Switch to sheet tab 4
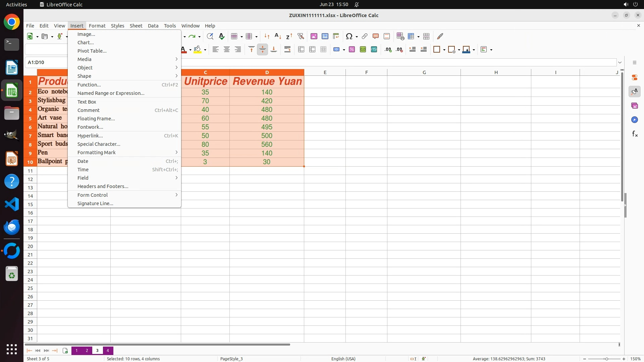The width and height of the screenshot is (644, 362). click(x=108, y=351)
